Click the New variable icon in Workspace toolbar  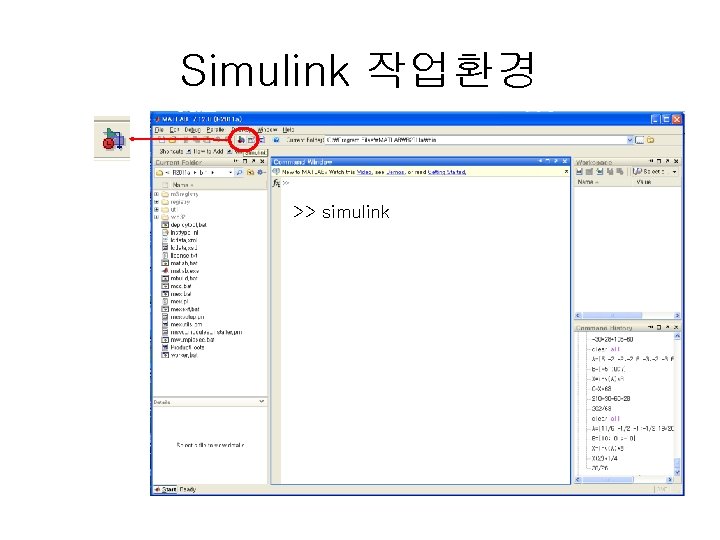579,171
